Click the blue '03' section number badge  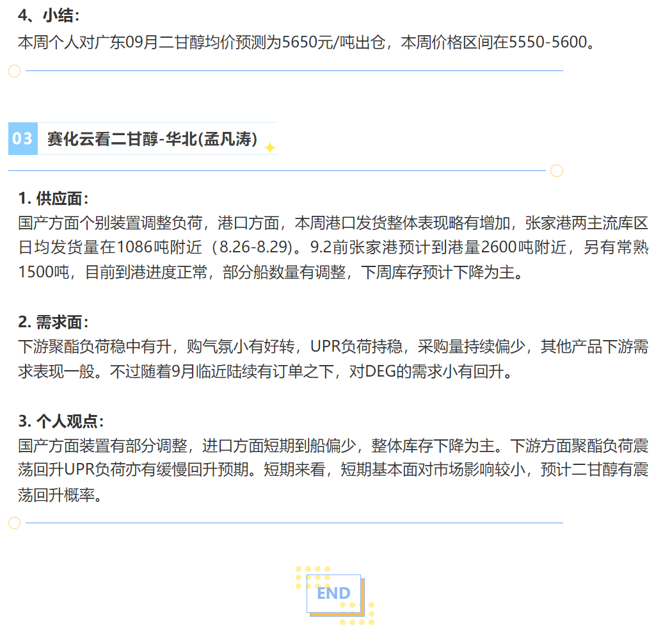coord(22,138)
